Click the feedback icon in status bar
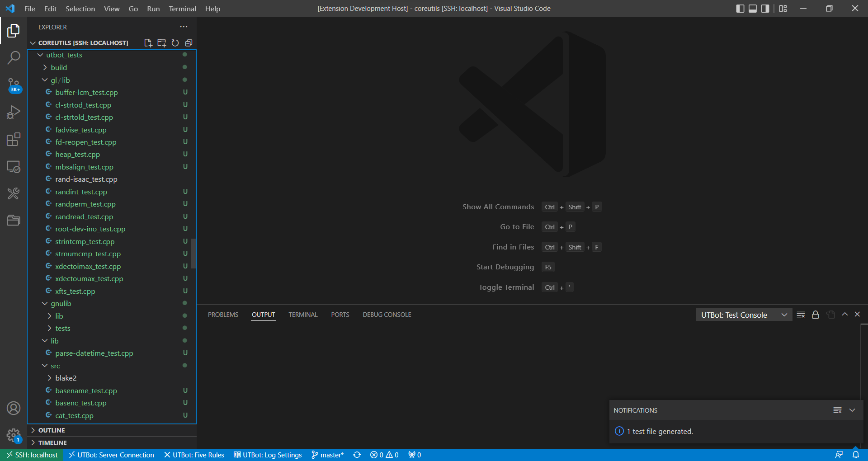This screenshot has height=461, width=868. point(839,455)
